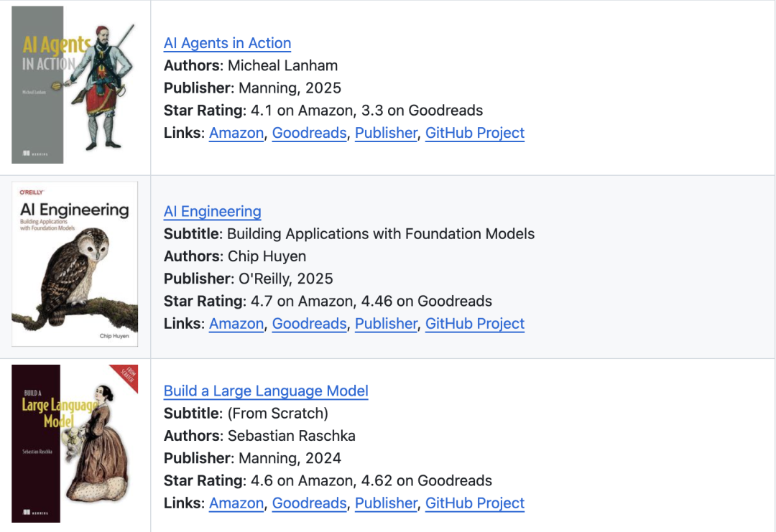Visit Publisher link for AI Agents in Action
The width and height of the screenshot is (776, 532).
(386, 133)
